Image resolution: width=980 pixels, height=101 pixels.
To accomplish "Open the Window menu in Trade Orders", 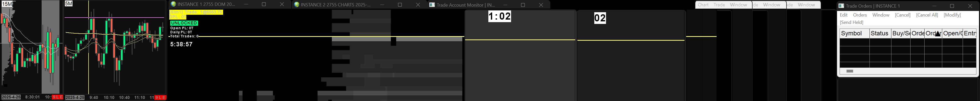I will [x=881, y=15].
